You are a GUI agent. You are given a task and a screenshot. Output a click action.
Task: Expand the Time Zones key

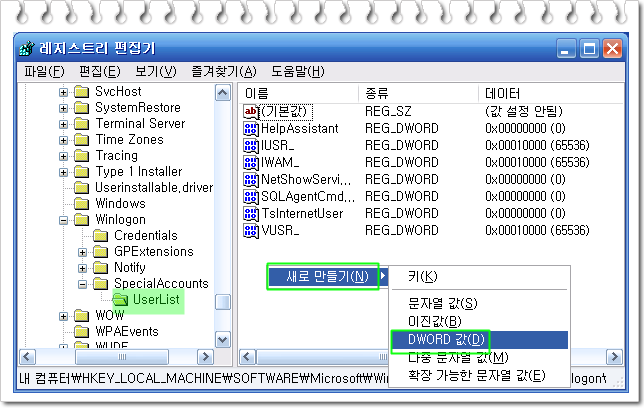pos(63,140)
